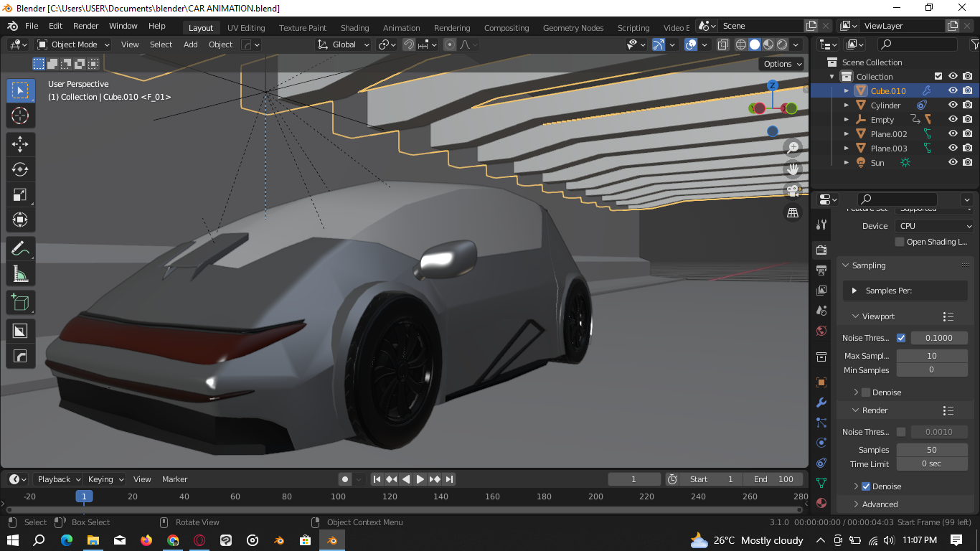
Task: Expand the Advanced panel
Action: [856, 504]
